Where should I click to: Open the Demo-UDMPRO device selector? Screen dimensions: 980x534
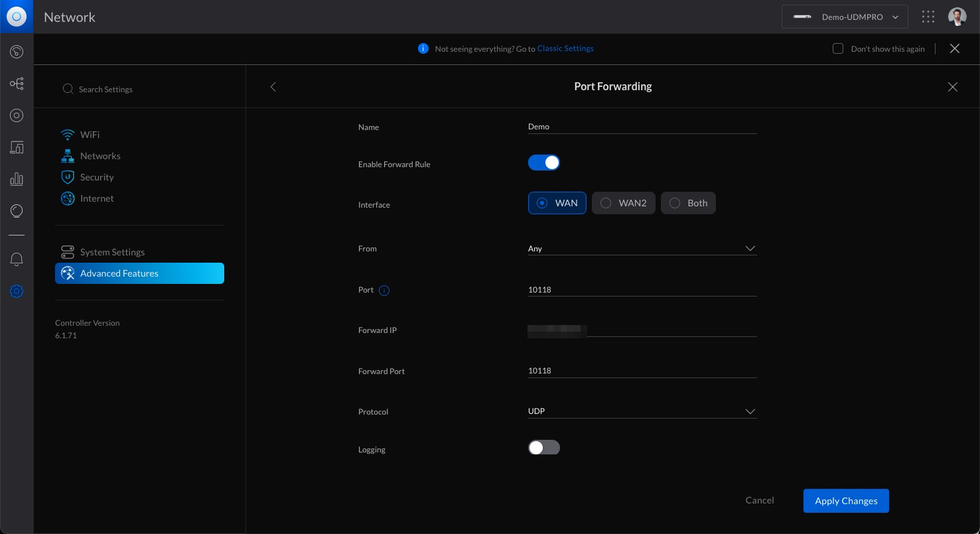coord(845,17)
